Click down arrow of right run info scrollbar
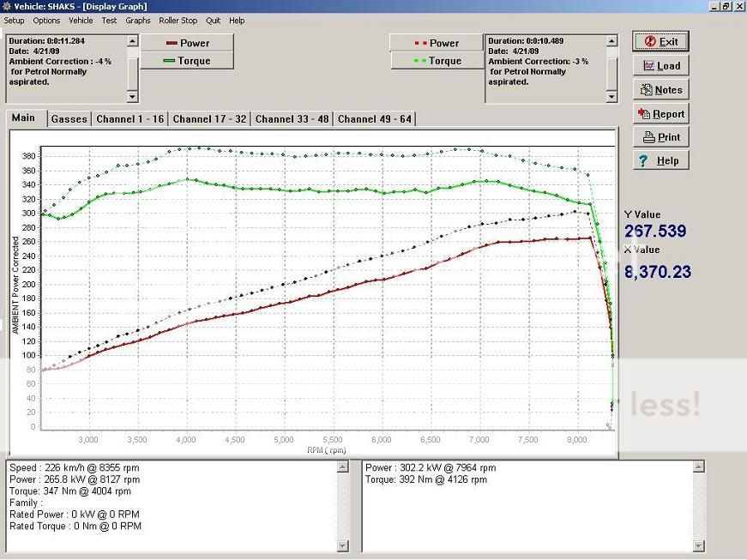This screenshot has height=560, width=747. (x=611, y=97)
